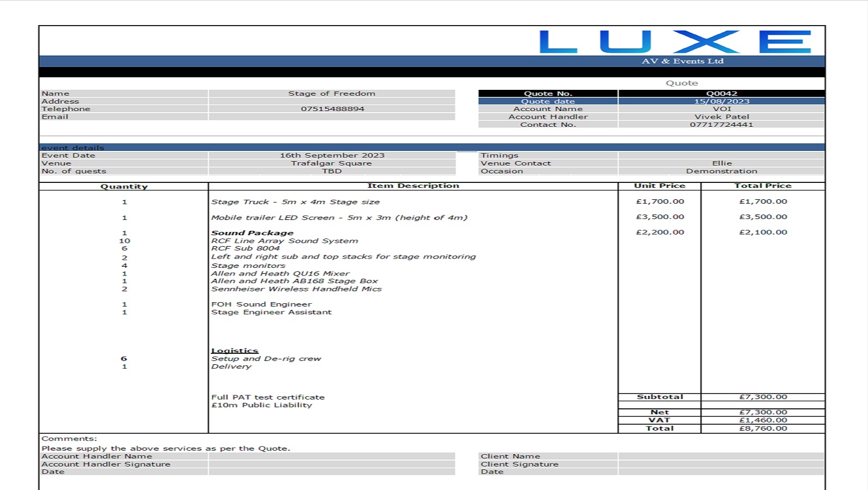Click the empty Address field
868x490 pixels.
tap(332, 101)
